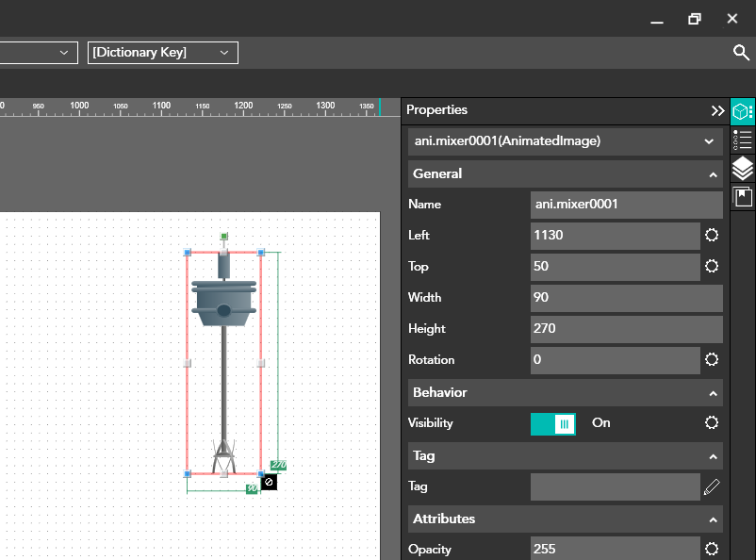Collapse the General section
The width and height of the screenshot is (756, 560).
(713, 174)
